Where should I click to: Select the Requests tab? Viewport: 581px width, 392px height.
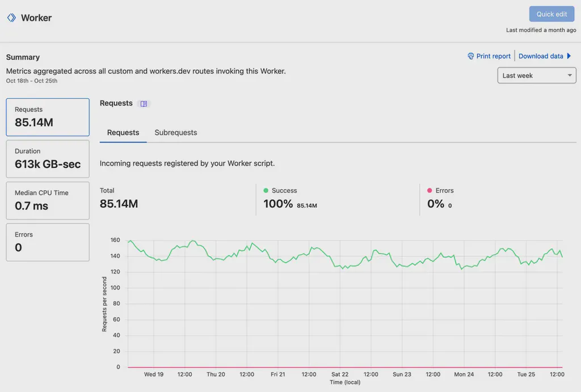[123, 132]
